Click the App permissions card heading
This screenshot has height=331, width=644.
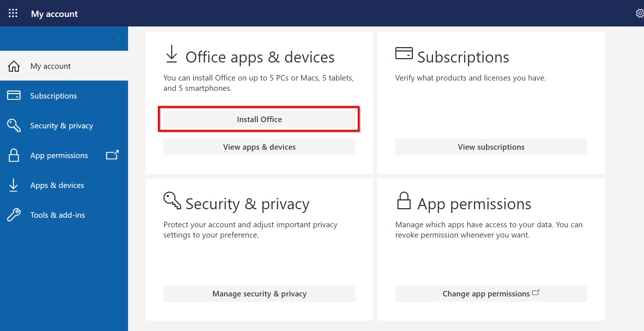click(x=474, y=204)
